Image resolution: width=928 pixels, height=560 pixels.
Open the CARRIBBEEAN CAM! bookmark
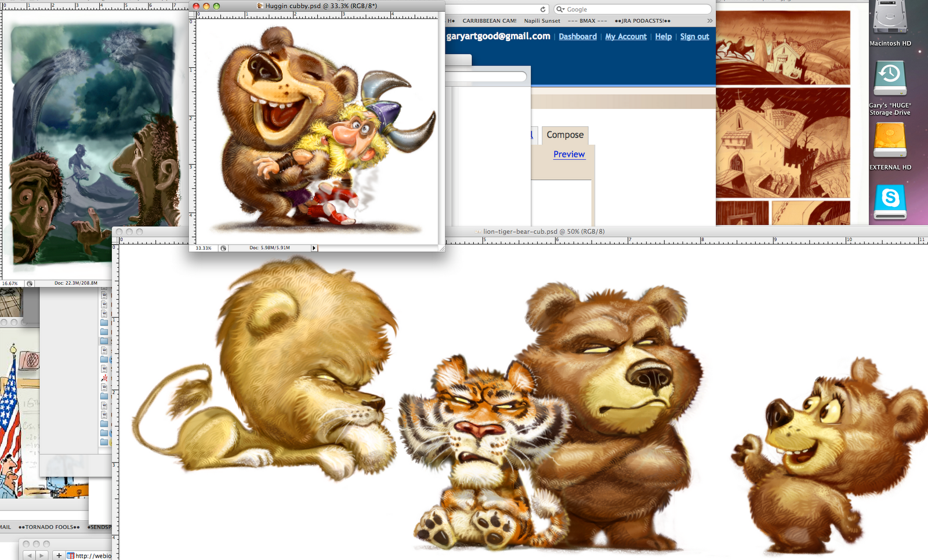point(490,21)
